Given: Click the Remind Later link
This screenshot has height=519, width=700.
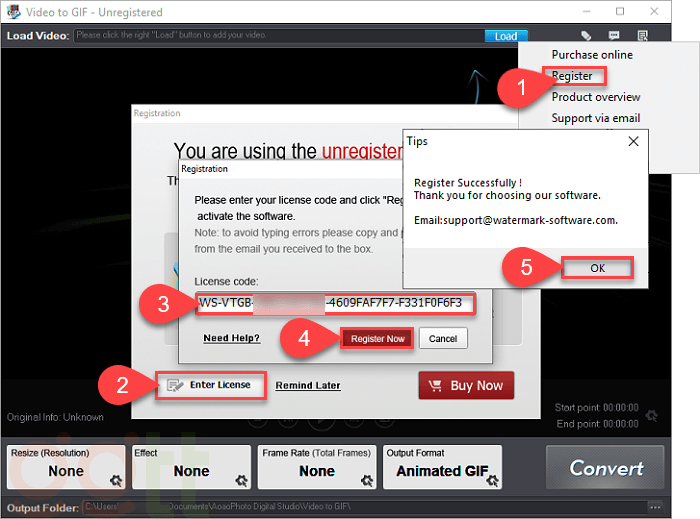Looking at the screenshot, I should pyautogui.click(x=308, y=386).
